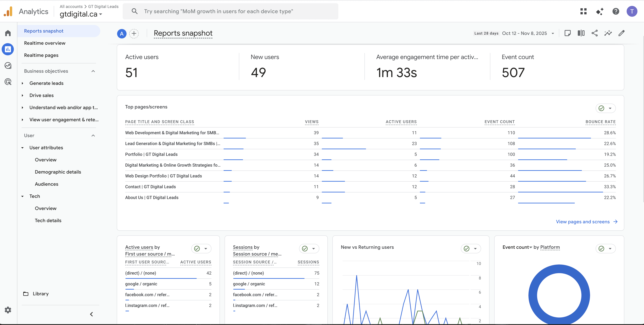Open Demographic details report
The width and height of the screenshot is (644, 325).
58,172
